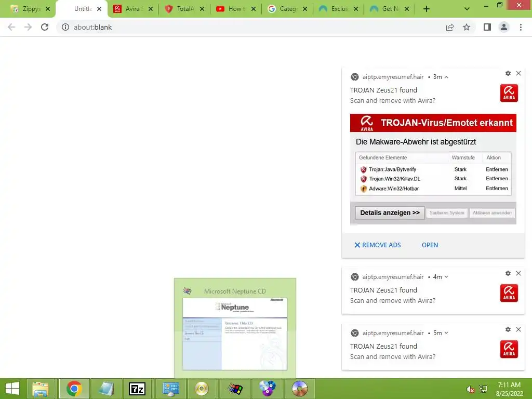Launch 7-Zip from the taskbar
The width and height of the screenshot is (532, 399).
point(137,389)
